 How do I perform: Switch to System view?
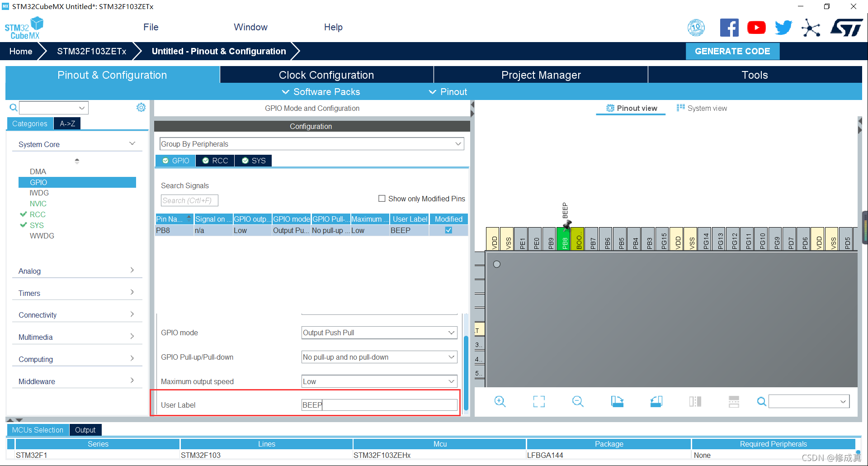[702, 108]
